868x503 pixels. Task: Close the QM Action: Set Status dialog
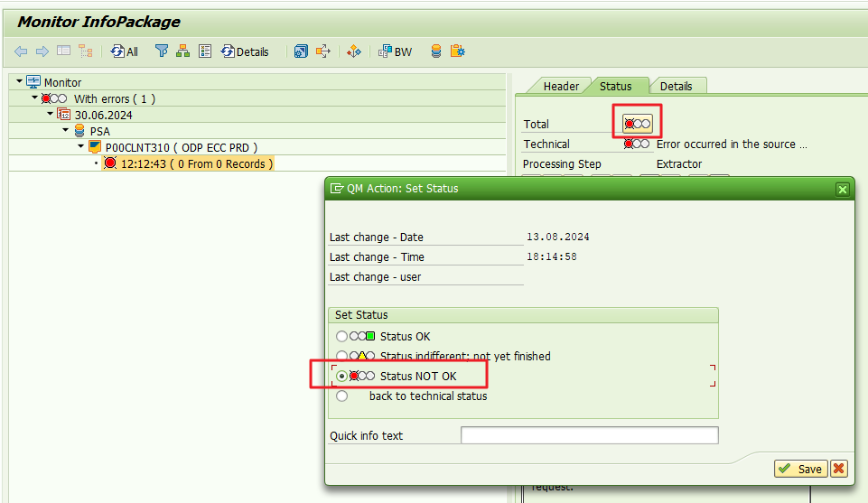pos(843,190)
